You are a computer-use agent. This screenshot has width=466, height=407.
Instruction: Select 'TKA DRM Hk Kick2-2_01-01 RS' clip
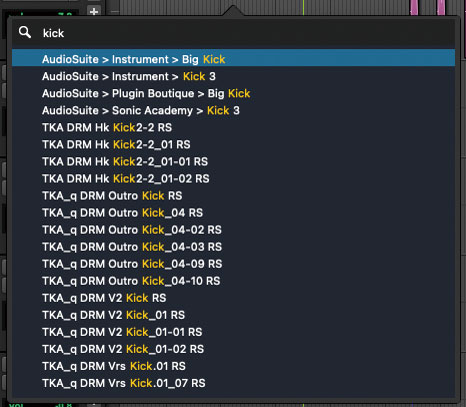tap(233, 161)
